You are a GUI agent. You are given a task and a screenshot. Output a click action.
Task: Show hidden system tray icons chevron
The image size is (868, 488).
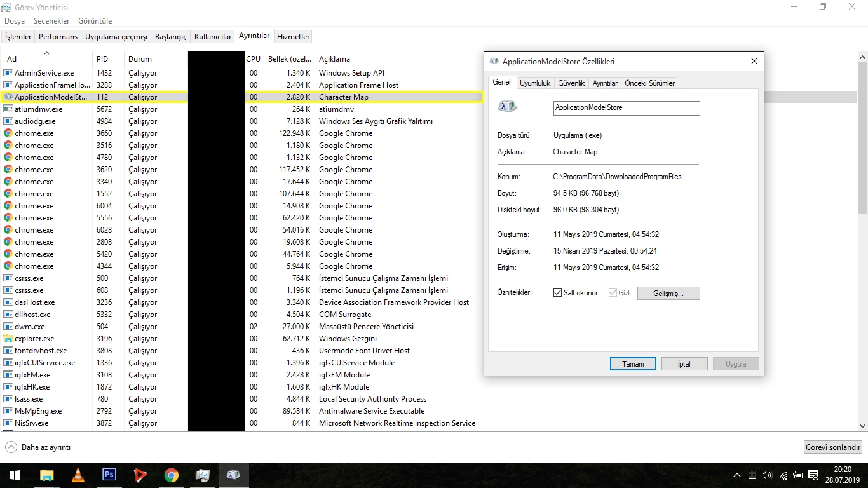click(x=737, y=475)
